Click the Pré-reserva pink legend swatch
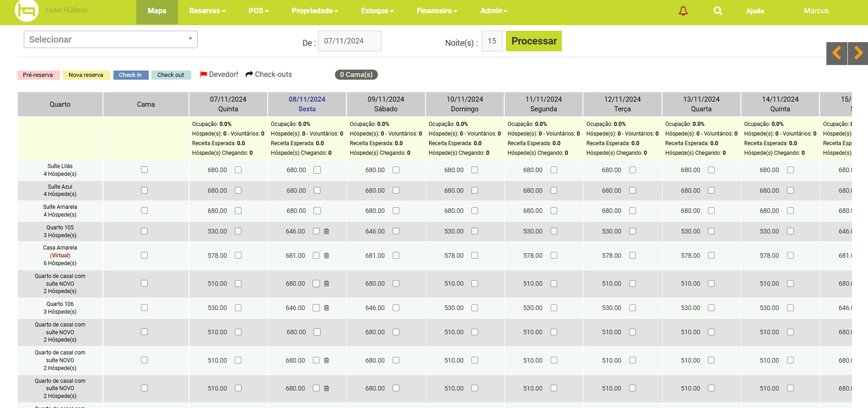 coord(38,75)
